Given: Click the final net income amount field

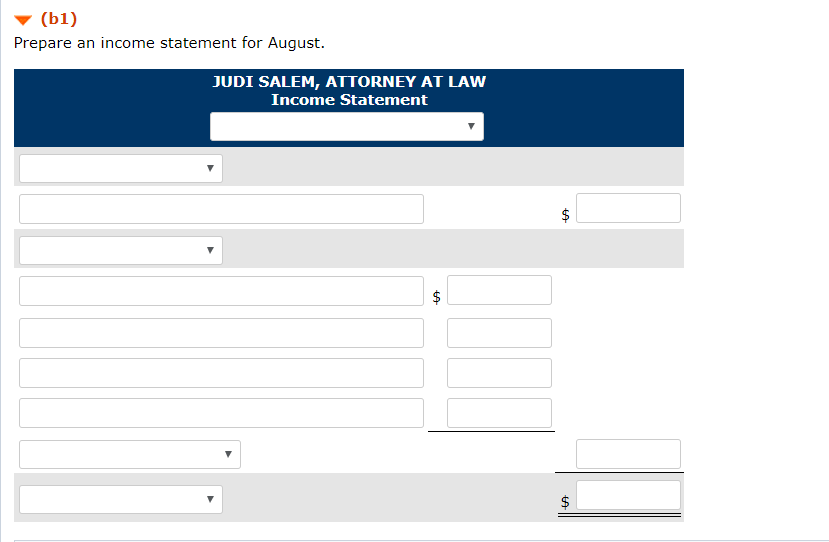Looking at the screenshot, I should tap(628, 495).
